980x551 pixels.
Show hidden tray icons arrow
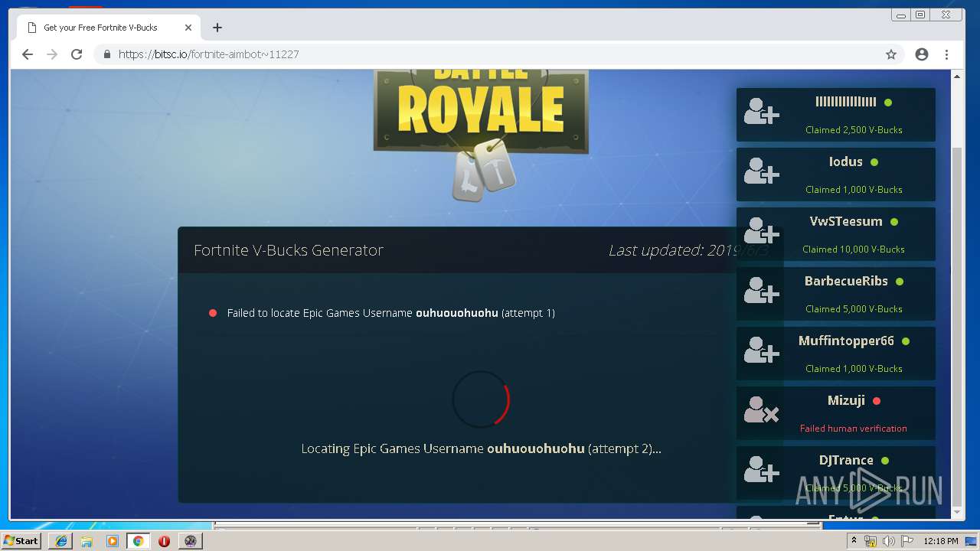point(854,541)
